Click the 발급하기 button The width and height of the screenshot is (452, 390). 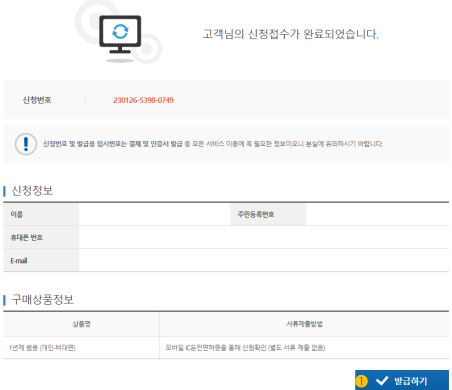402,380
